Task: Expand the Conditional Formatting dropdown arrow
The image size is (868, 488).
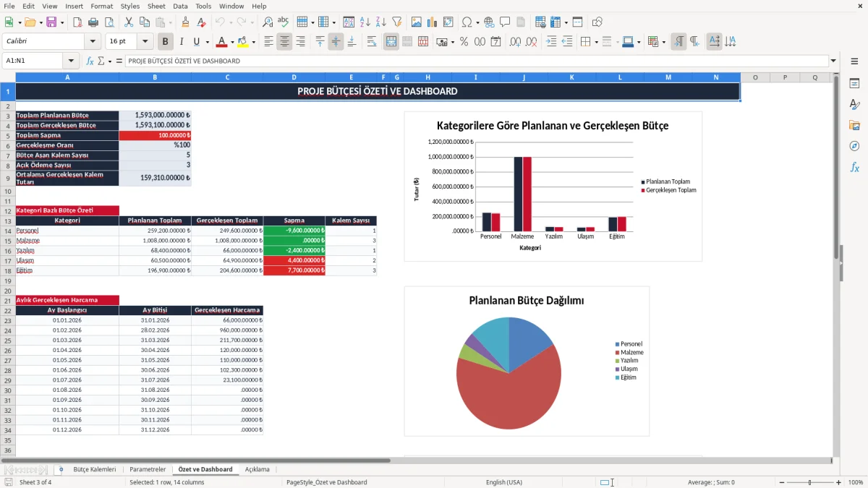Action: tap(663, 42)
